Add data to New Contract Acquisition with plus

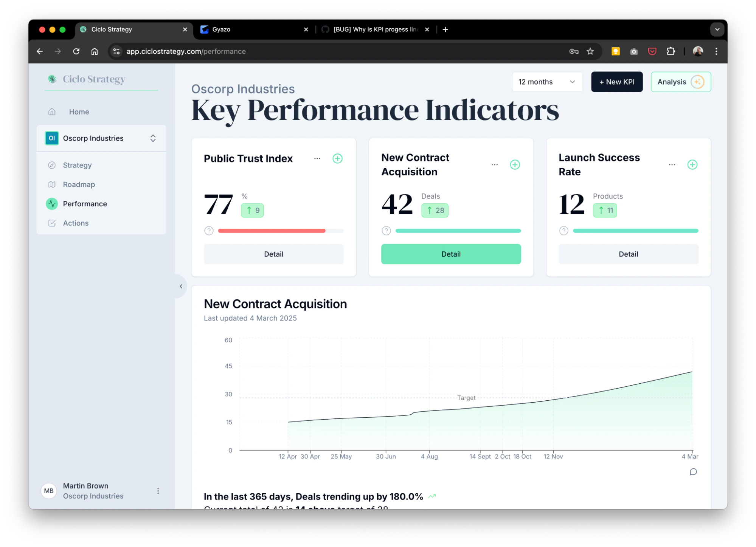[515, 165]
